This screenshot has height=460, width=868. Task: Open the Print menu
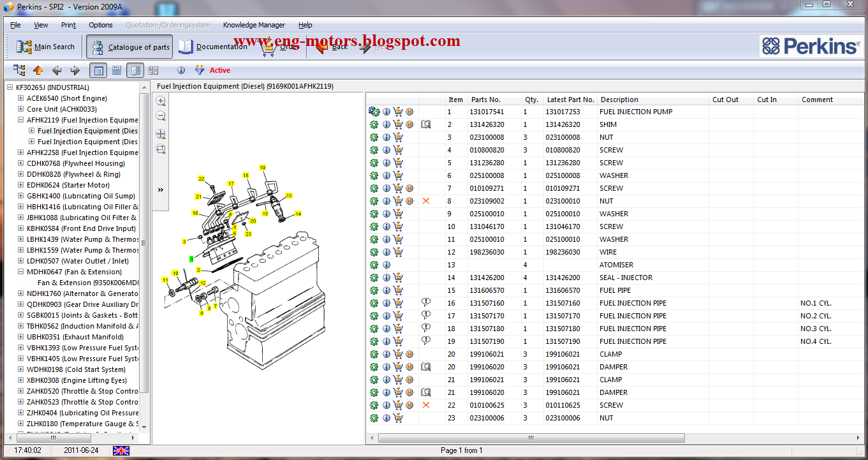[68, 25]
